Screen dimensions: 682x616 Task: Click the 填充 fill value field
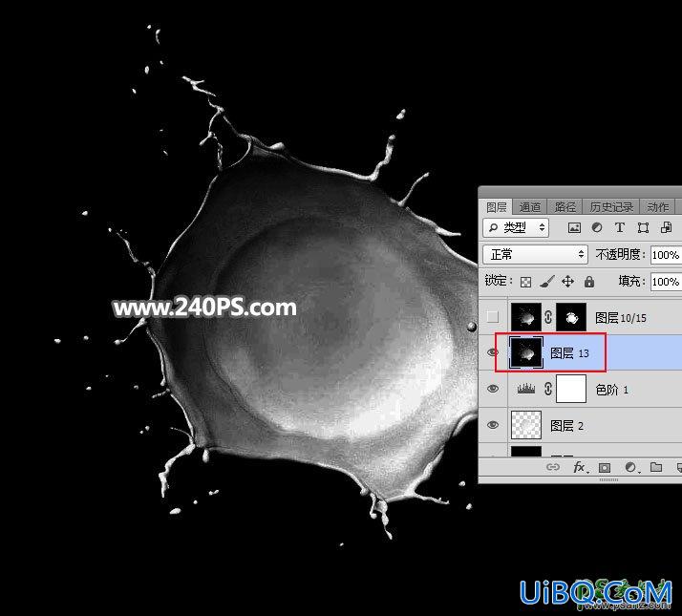(666, 282)
